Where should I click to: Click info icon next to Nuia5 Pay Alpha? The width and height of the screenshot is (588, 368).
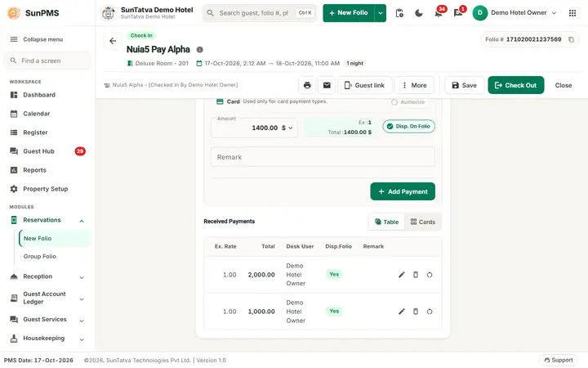[x=200, y=50]
